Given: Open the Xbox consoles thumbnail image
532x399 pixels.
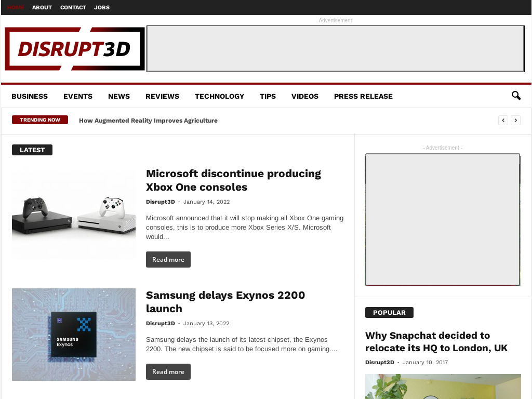Looking at the screenshot, I should click(x=74, y=214).
